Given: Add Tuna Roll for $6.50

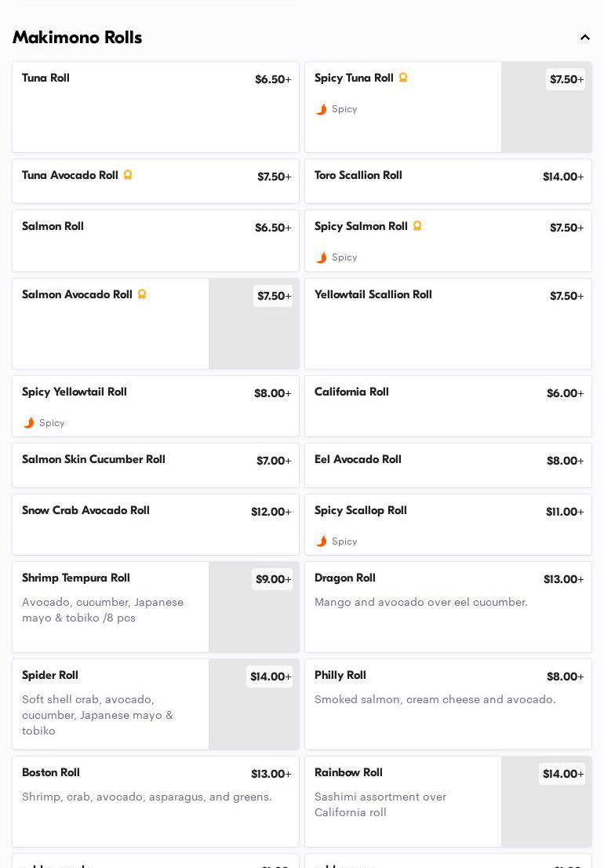Looking at the screenshot, I should [x=273, y=79].
